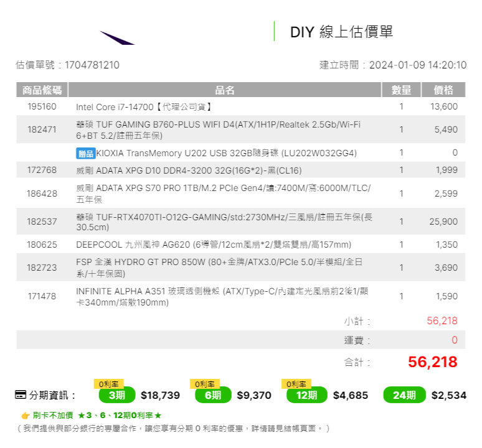Click the dark logo mark at top left
The height and width of the screenshot is (448, 482).
(117, 38)
